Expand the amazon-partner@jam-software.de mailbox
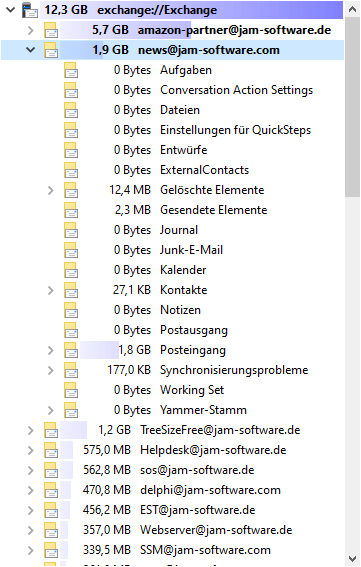The image size is (361, 567). click(31, 30)
